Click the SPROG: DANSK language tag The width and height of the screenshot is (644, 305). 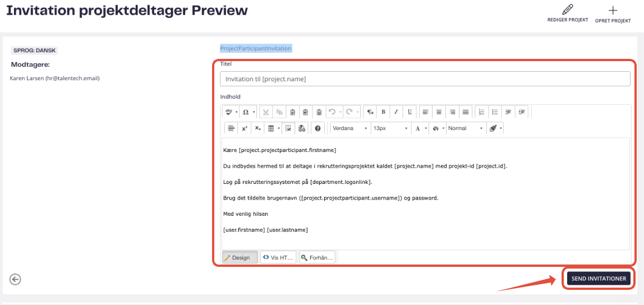tap(35, 50)
